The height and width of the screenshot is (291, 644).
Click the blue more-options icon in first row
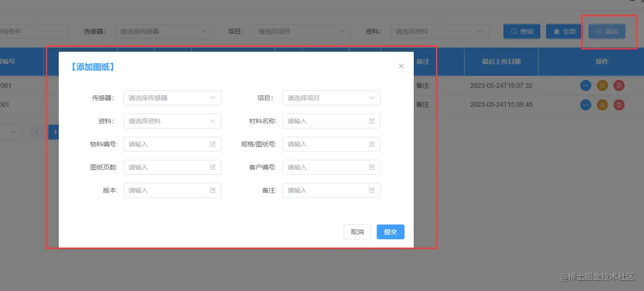(x=586, y=85)
